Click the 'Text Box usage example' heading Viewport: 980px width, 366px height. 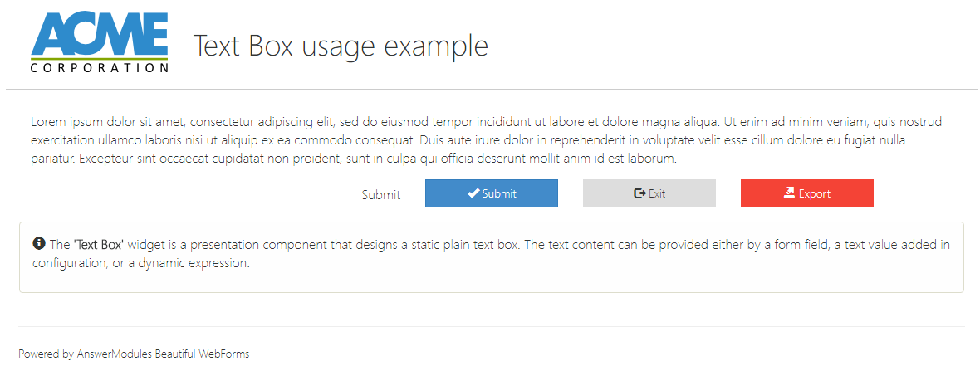tap(341, 46)
